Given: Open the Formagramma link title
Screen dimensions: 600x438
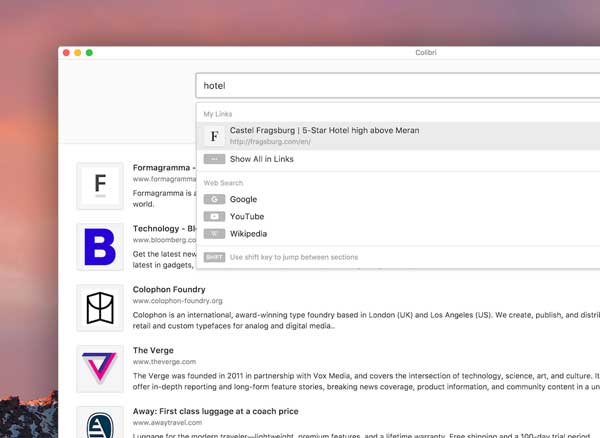Looking at the screenshot, I should point(164,168).
